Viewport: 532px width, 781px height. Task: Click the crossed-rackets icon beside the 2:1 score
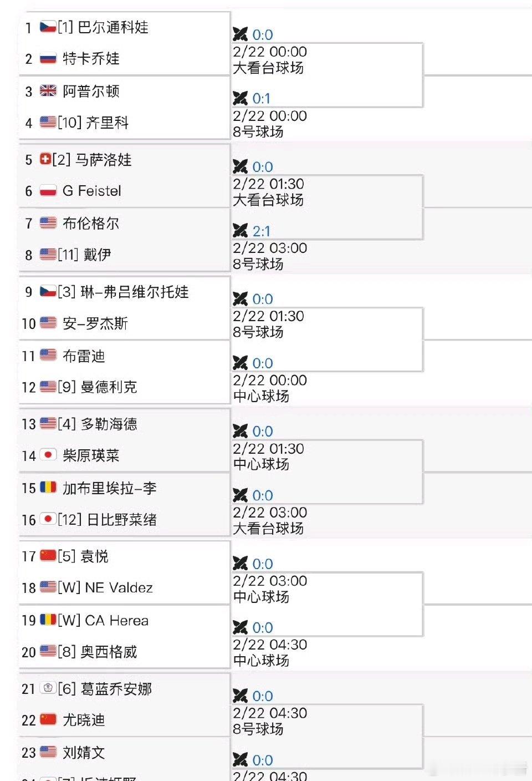[x=239, y=230]
